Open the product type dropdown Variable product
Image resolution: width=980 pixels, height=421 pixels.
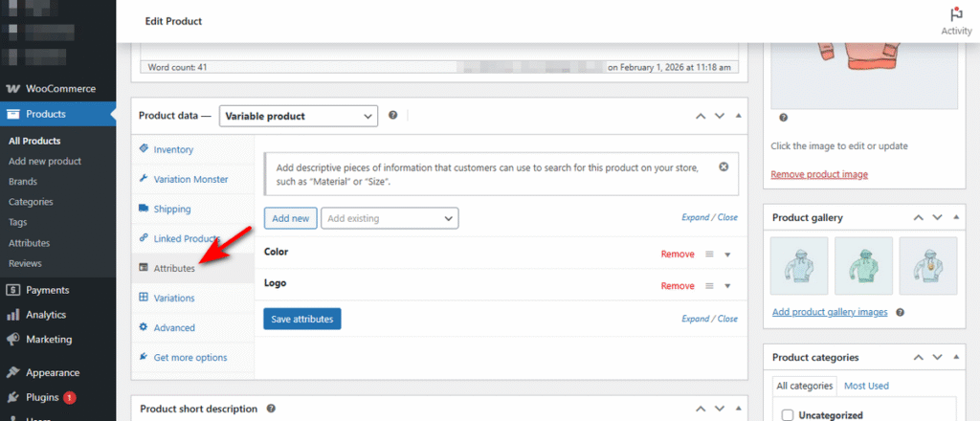coord(299,116)
